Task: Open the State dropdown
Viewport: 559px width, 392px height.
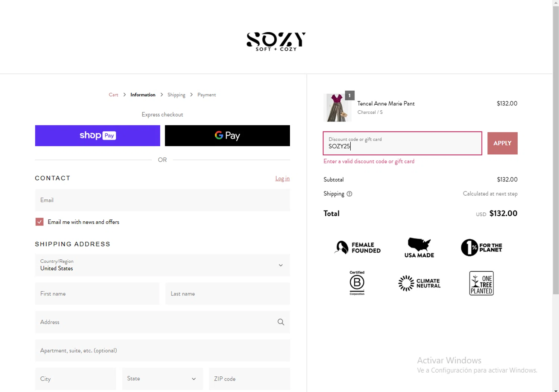Action: coord(162,379)
